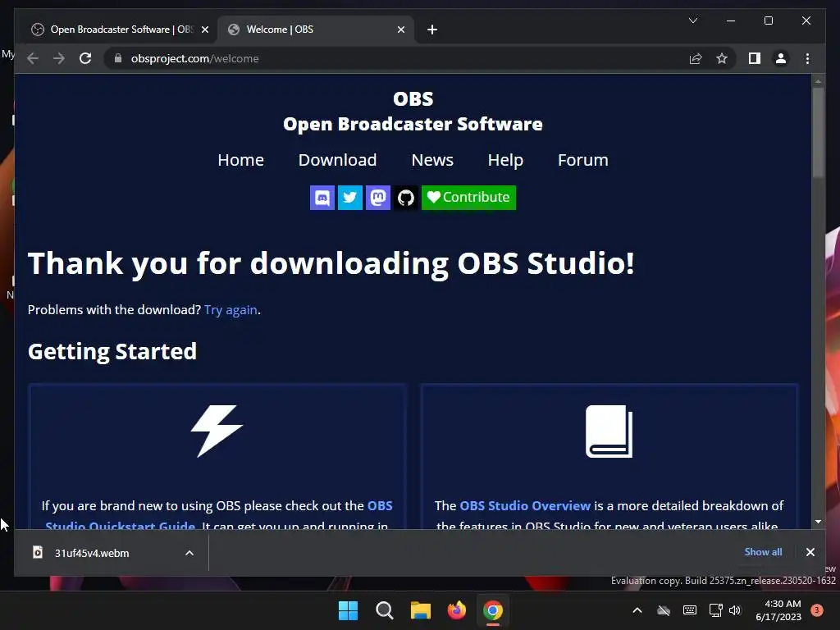The image size is (840, 630).
Task: Click the page scrollbar down arrow
Action: point(818,521)
